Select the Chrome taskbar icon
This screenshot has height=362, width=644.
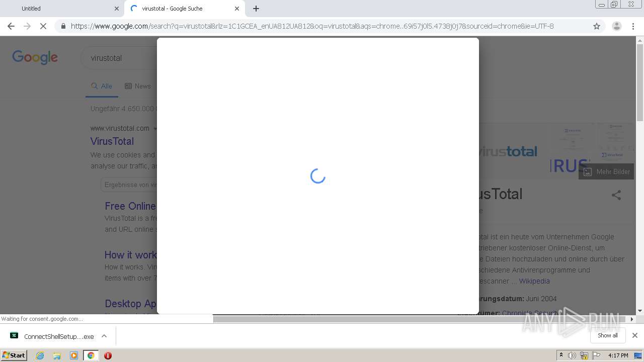point(91,355)
